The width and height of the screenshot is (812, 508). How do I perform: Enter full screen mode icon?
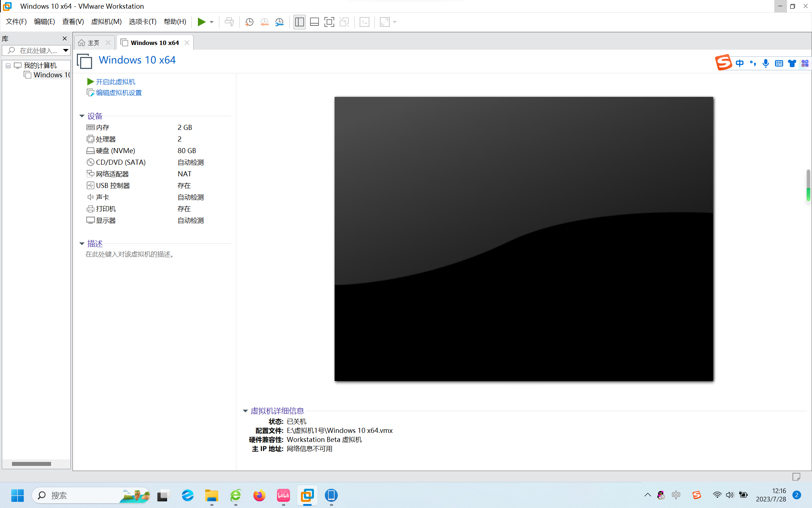[329, 22]
